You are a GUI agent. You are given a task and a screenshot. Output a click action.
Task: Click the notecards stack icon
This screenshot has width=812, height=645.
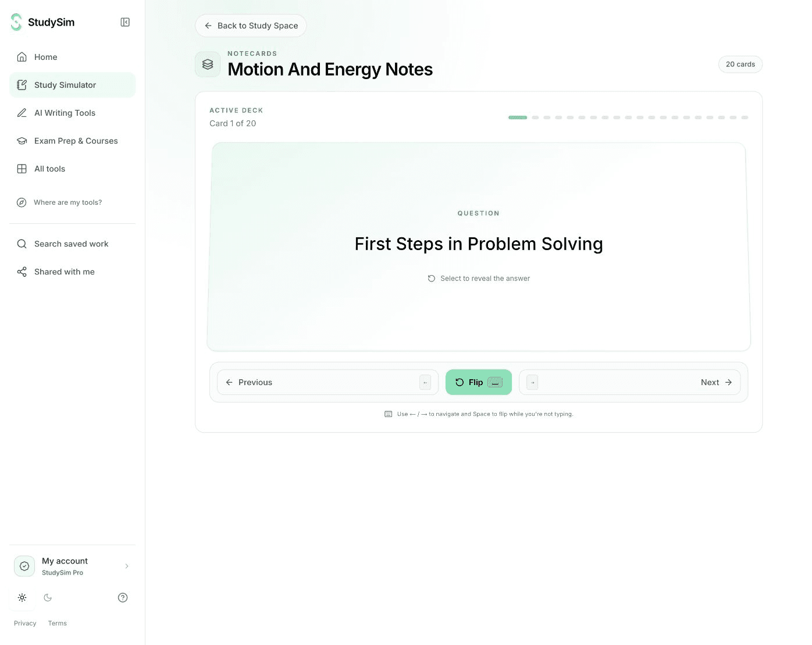(x=208, y=65)
